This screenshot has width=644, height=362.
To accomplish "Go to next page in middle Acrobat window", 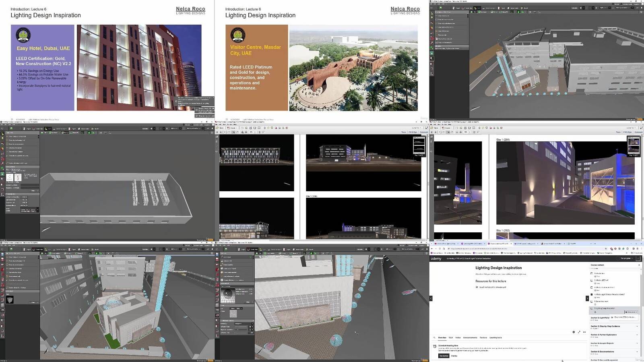I will pyautogui.click(x=221, y=132).
